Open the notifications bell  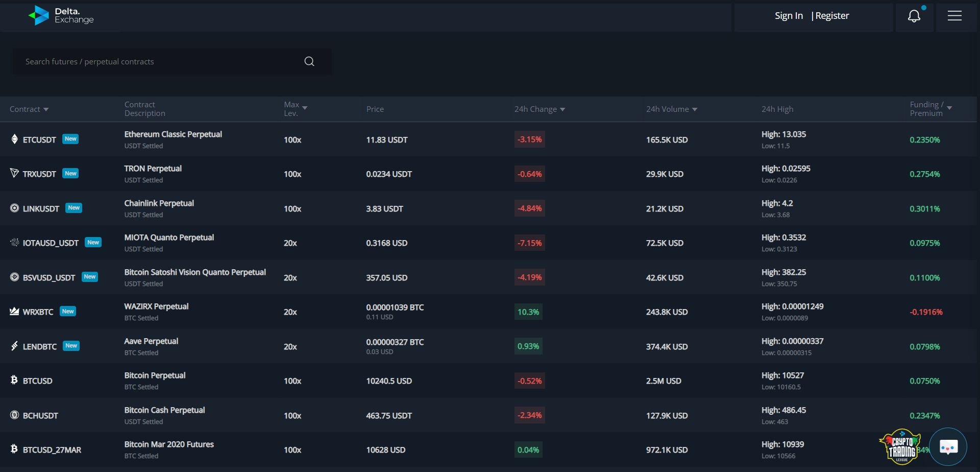point(914,16)
